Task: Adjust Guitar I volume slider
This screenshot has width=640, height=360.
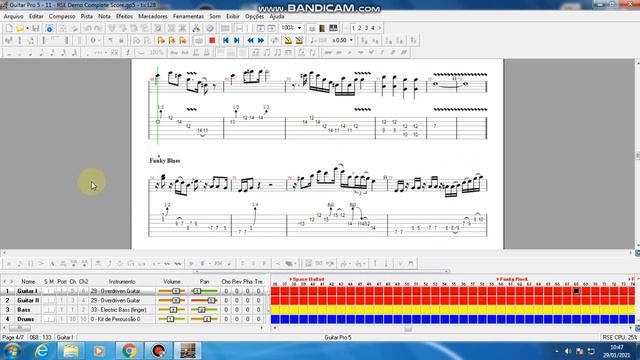Action: tap(172, 291)
